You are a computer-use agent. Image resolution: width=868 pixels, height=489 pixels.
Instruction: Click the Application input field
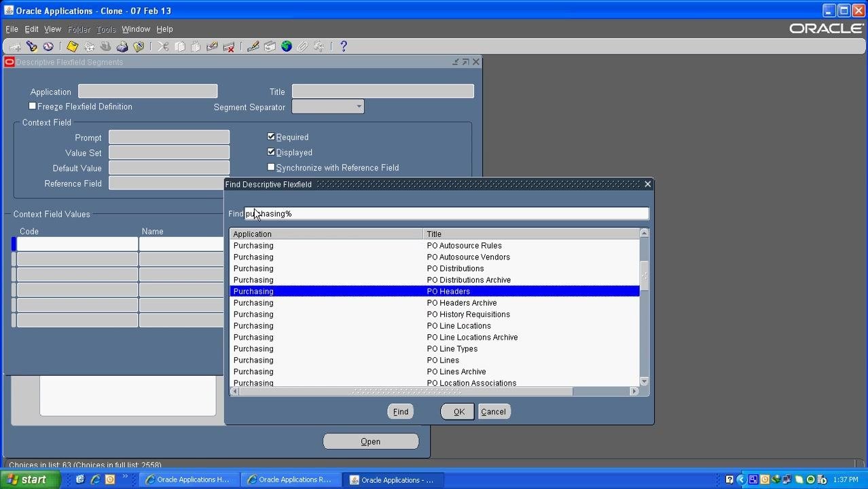point(148,91)
